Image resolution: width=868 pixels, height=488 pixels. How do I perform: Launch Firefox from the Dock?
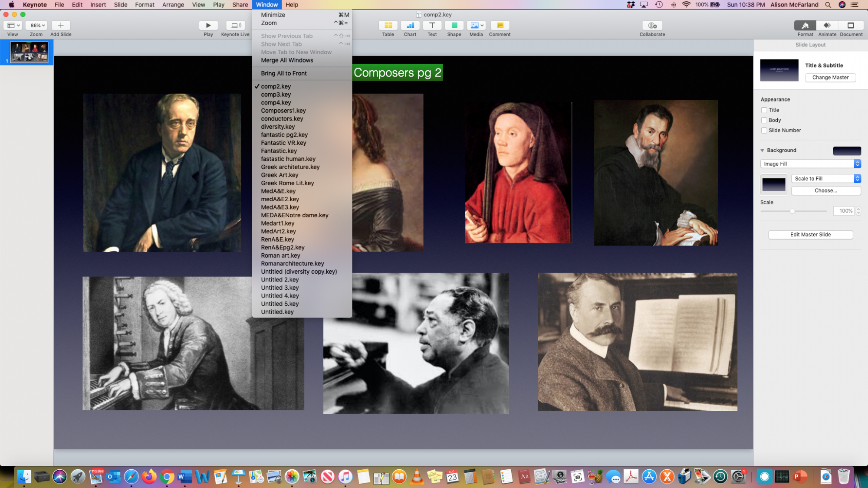pyautogui.click(x=149, y=477)
